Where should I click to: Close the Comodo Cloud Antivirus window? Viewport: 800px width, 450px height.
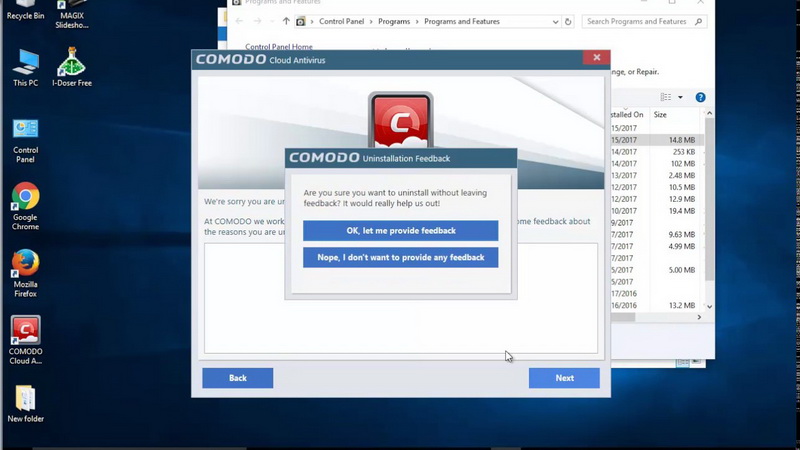[596, 57]
